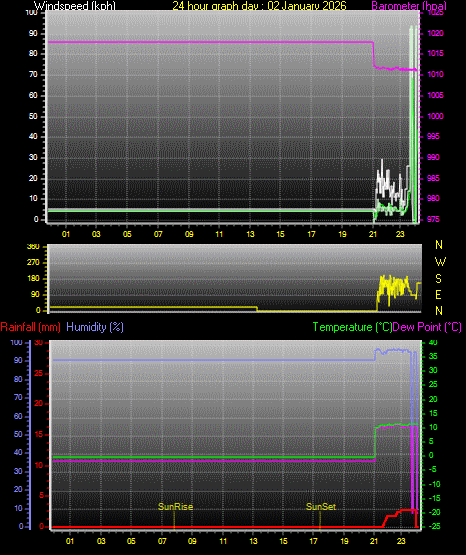Screen dimensions: 466x555
Task: Click the 975 barometer axis value
Action: pos(433,219)
